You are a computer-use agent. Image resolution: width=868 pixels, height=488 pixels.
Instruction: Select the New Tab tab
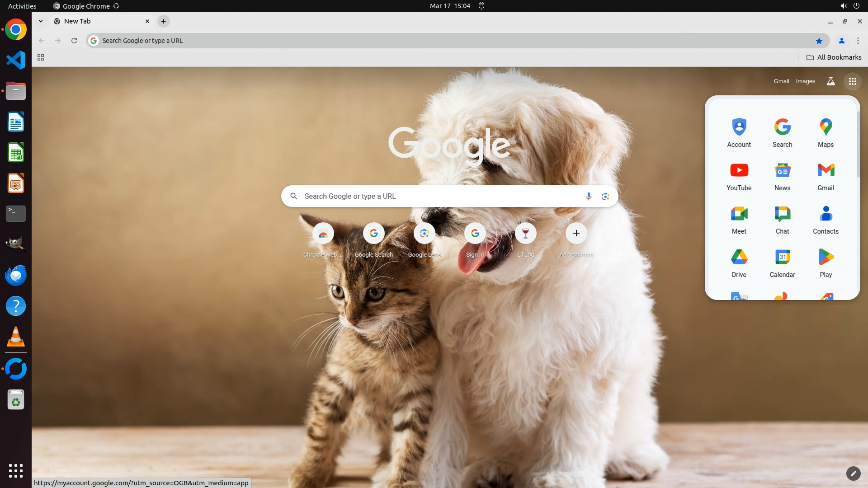[x=100, y=21]
